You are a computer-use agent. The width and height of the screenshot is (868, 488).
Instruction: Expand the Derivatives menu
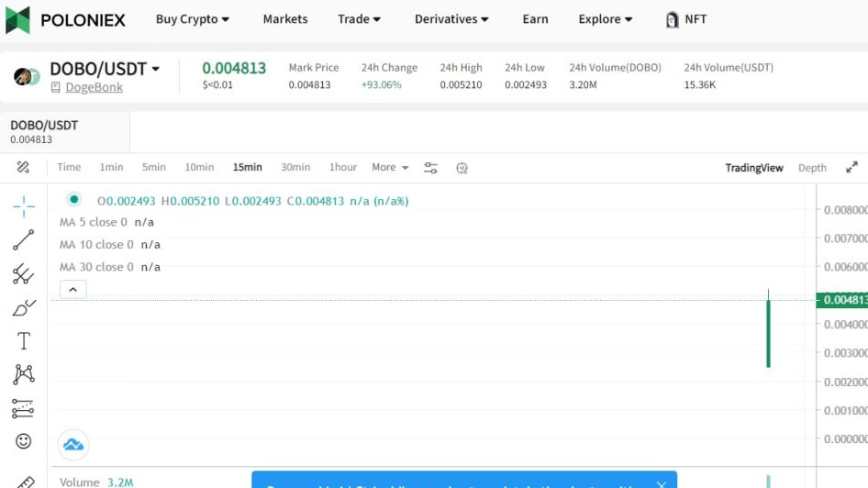tap(451, 19)
